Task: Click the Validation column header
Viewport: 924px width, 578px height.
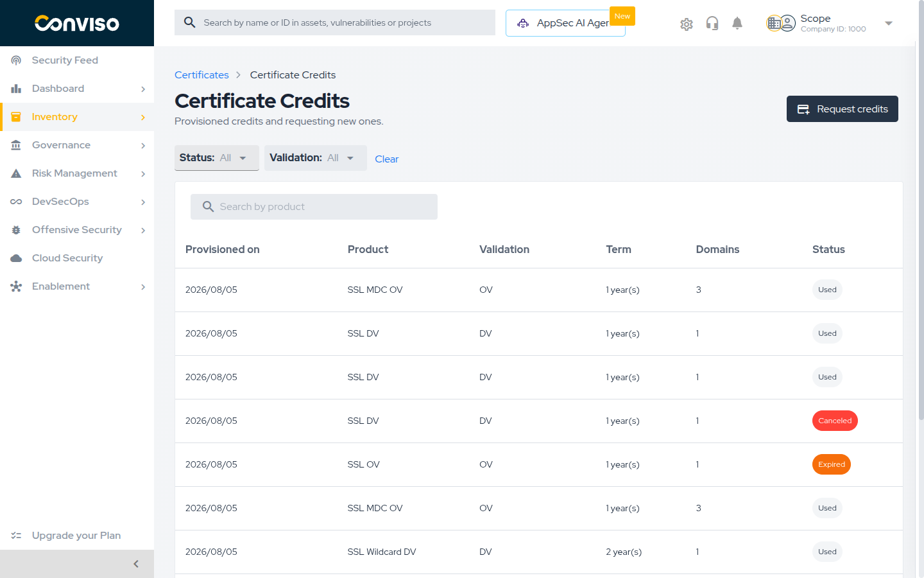Action: pos(504,249)
